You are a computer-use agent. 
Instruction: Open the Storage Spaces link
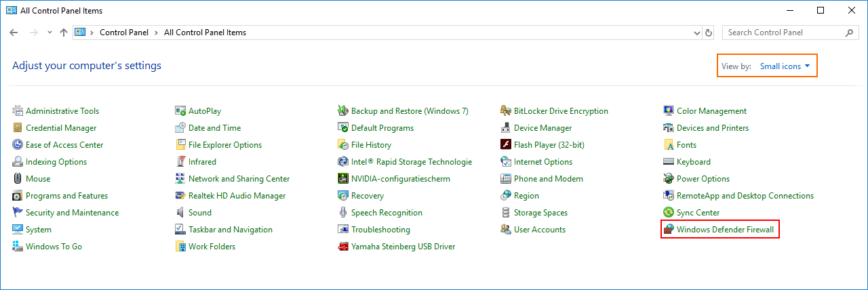click(x=541, y=213)
